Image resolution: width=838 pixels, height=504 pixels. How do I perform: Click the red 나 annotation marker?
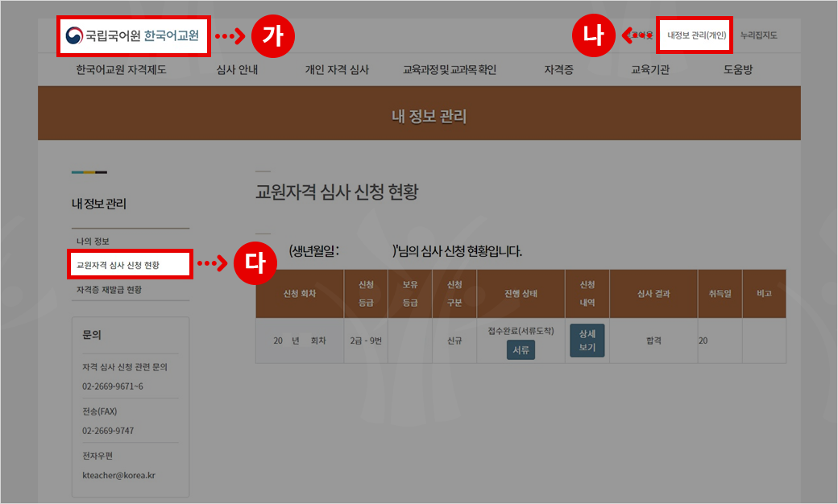click(593, 37)
